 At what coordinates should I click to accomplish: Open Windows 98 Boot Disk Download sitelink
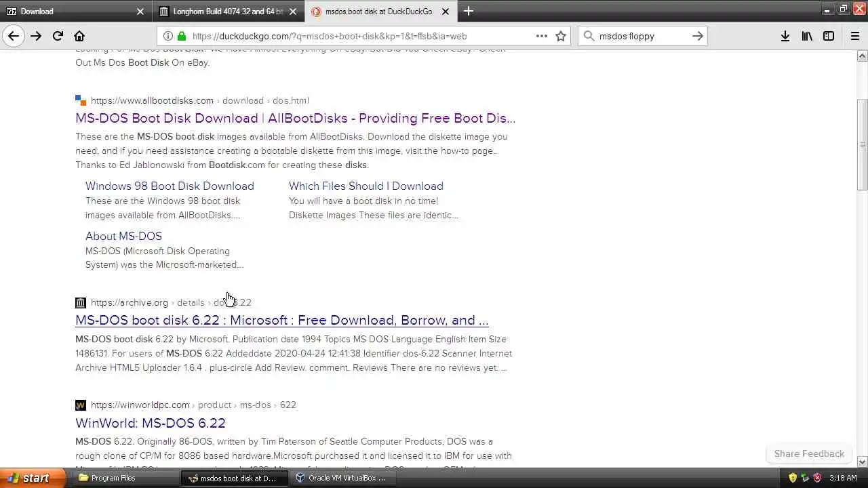(170, 186)
